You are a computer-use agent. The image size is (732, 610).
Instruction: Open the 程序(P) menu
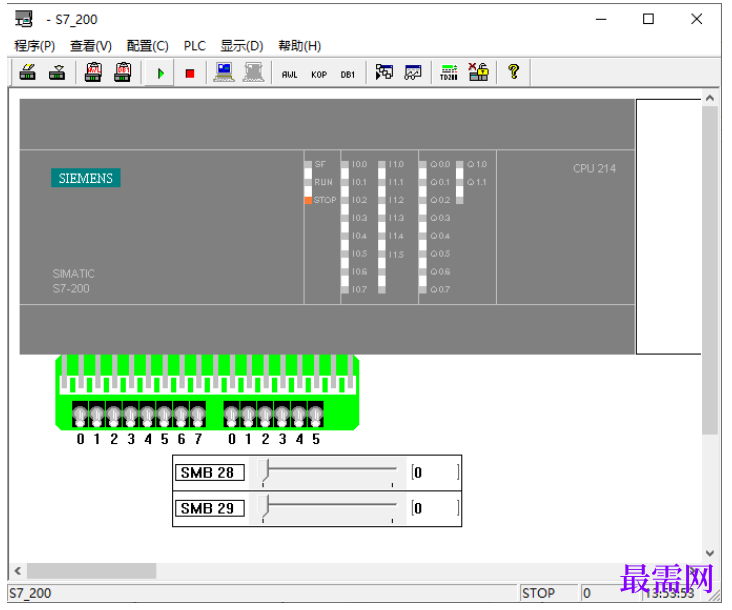(x=35, y=46)
